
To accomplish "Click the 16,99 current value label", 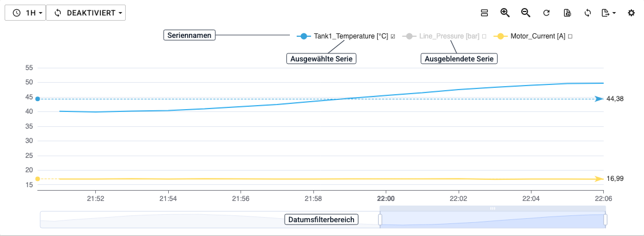I will 615,179.
